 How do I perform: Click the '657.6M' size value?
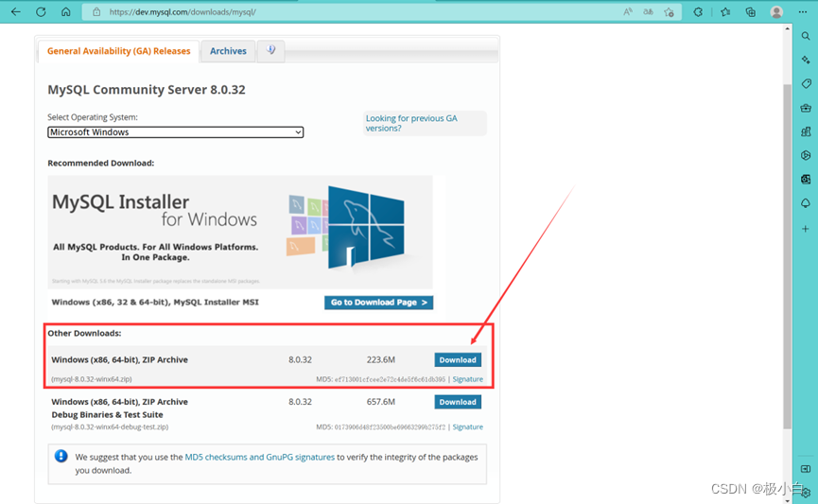(381, 402)
